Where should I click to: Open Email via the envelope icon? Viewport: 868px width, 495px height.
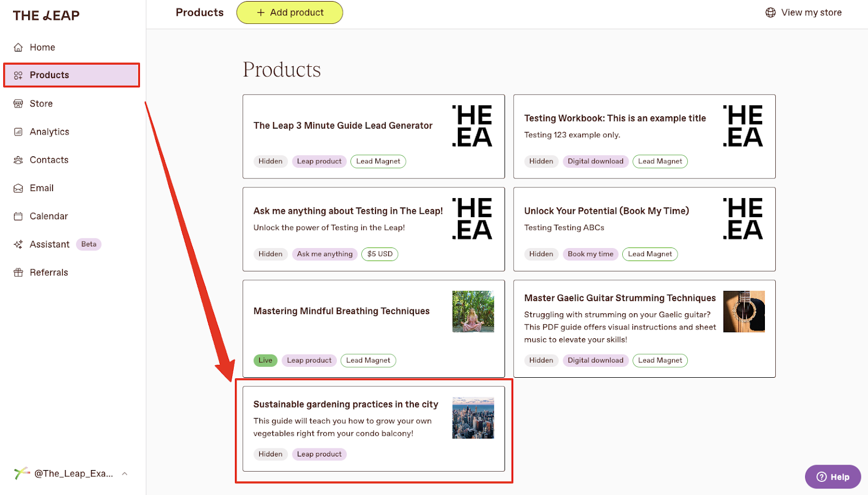coord(18,188)
